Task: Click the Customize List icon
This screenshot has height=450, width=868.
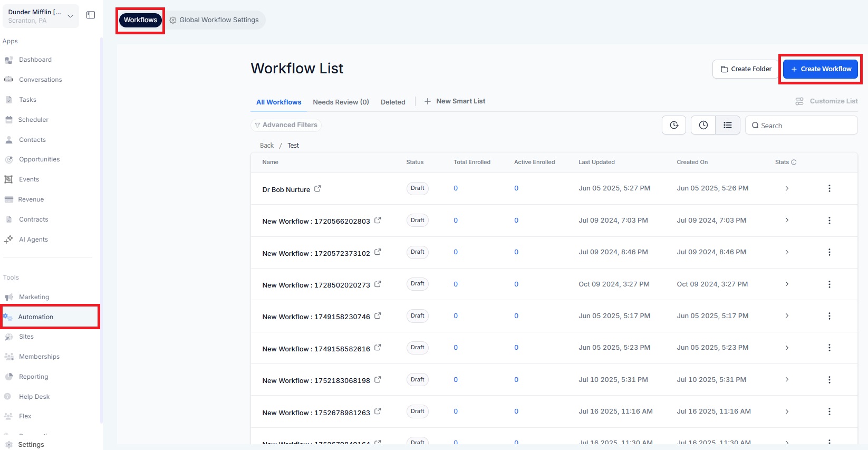Action: pos(799,101)
